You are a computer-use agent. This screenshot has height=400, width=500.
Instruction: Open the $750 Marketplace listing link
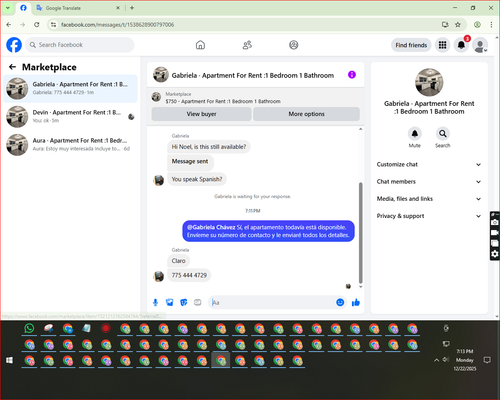[x=223, y=101]
